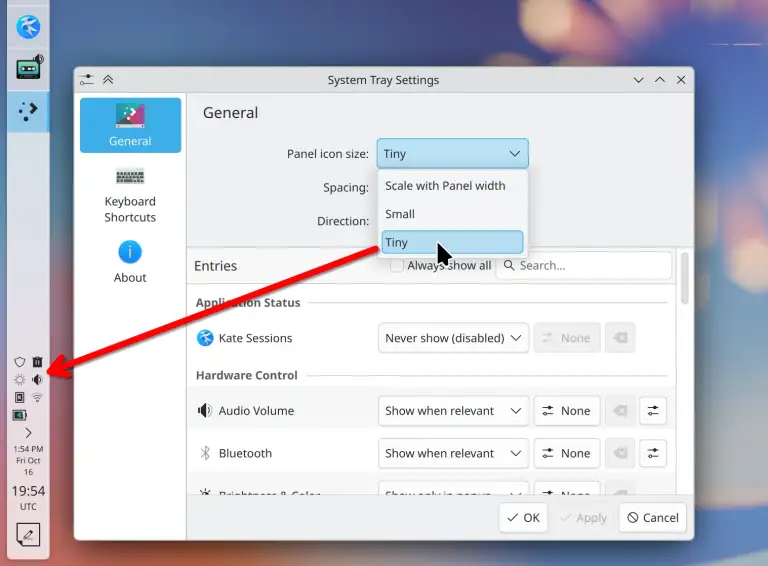
Task: Click the cassette tape app icon
Action: [28, 68]
